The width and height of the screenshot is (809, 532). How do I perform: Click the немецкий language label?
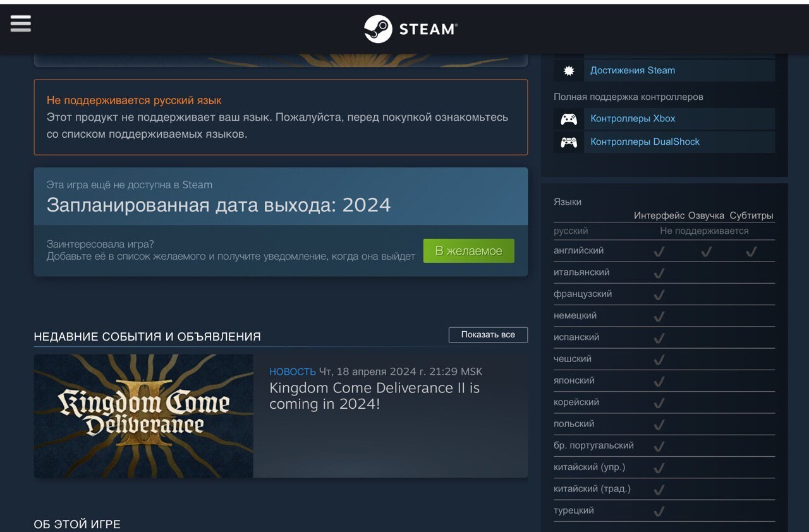pos(575,315)
